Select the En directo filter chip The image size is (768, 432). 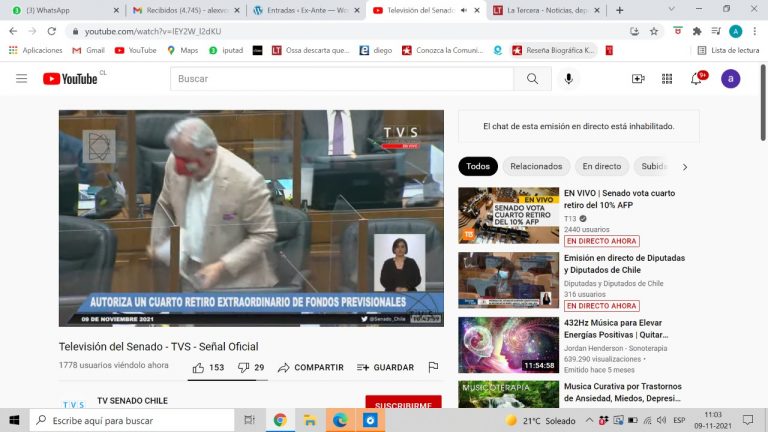(601, 167)
